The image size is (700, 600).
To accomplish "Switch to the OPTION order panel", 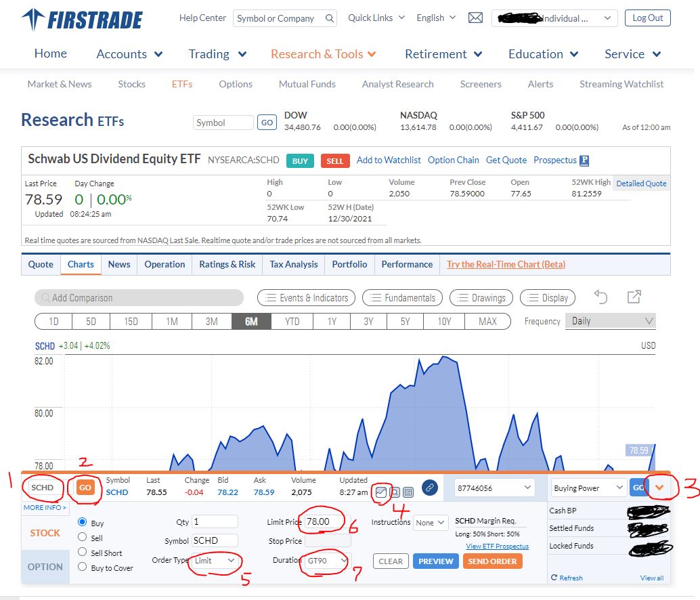I will [45, 567].
